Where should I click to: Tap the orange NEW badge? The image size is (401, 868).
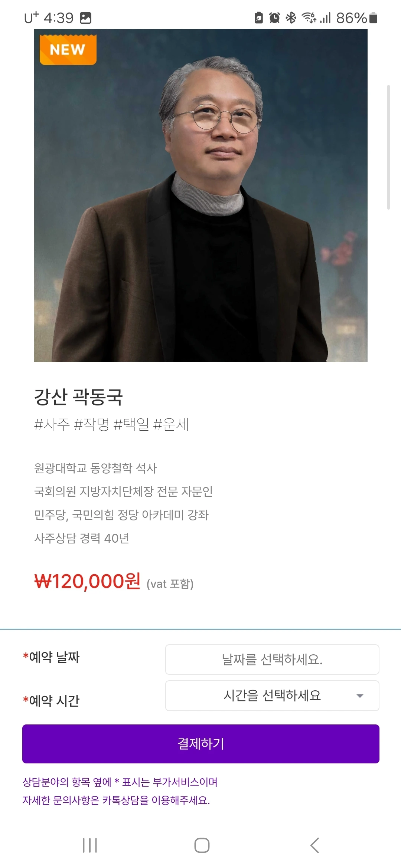click(x=68, y=50)
